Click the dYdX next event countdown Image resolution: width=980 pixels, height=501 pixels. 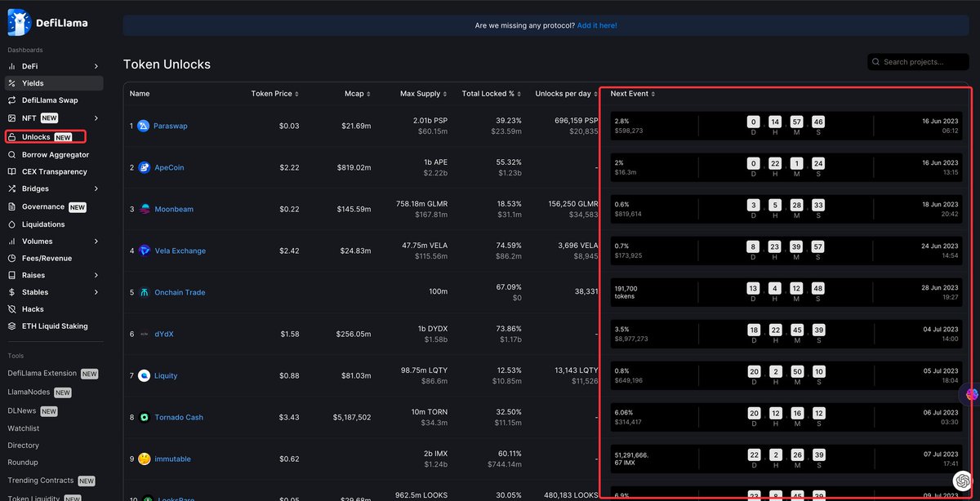click(786, 334)
